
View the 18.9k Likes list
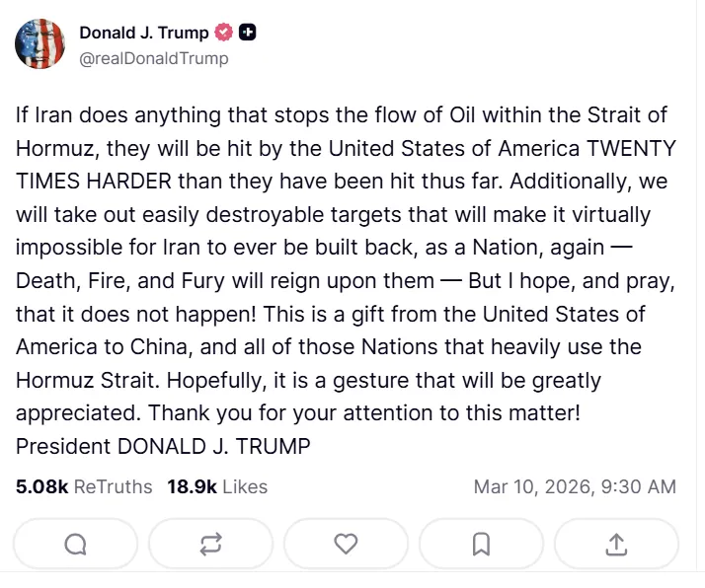[x=217, y=486]
